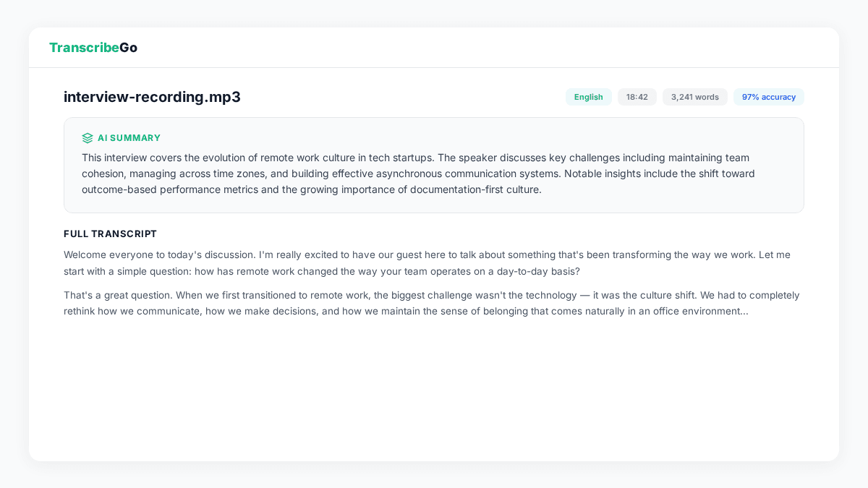The width and height of the screenshot is (868, 488).
Task: Click the AI SUMMARY heading text
Action: [x=129, y=138]
